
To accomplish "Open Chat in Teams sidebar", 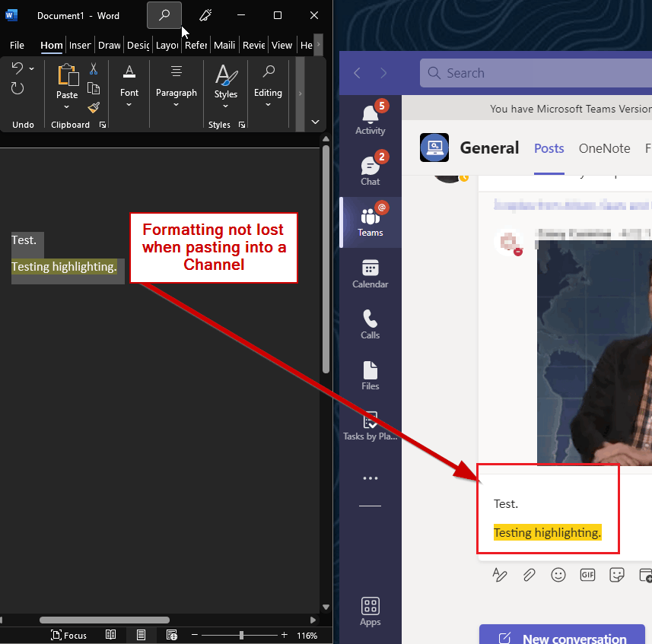I will click(370, 170).
